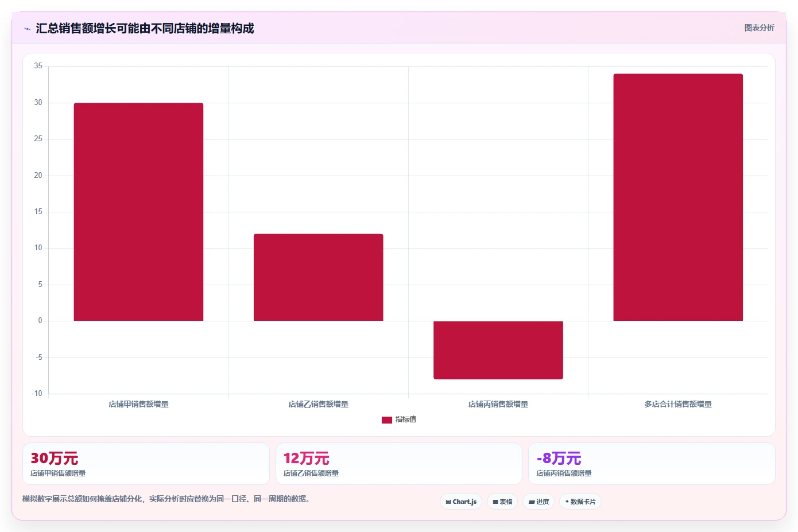
Task: Click the 指标值 legend label text
Action: coord(406,420)
